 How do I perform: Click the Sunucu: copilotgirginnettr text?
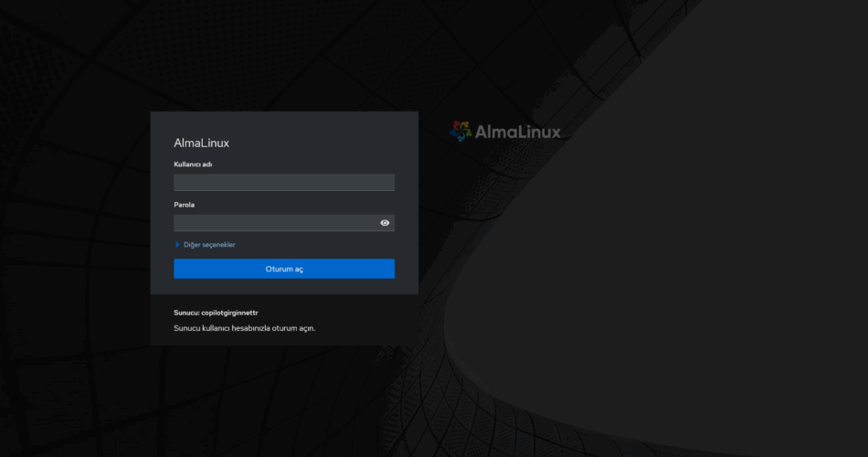(x=216, y=313)
